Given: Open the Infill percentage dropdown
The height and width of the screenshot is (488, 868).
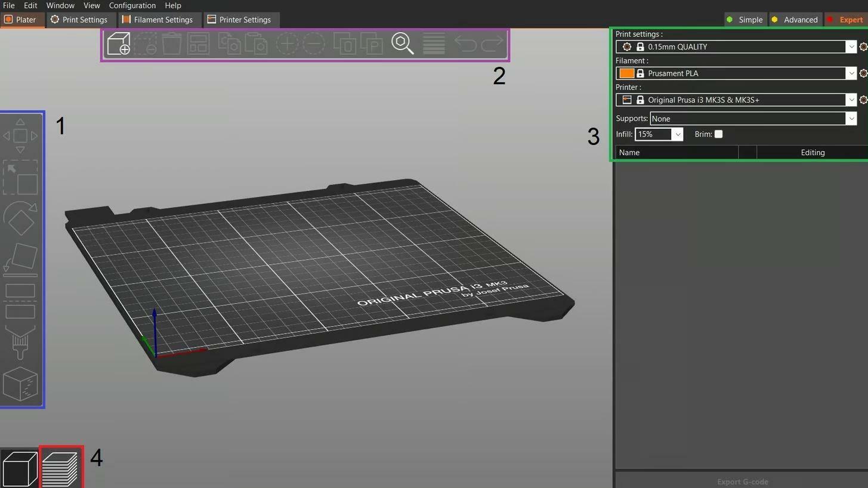Looking at the screenshot, I should coord(677,134).
